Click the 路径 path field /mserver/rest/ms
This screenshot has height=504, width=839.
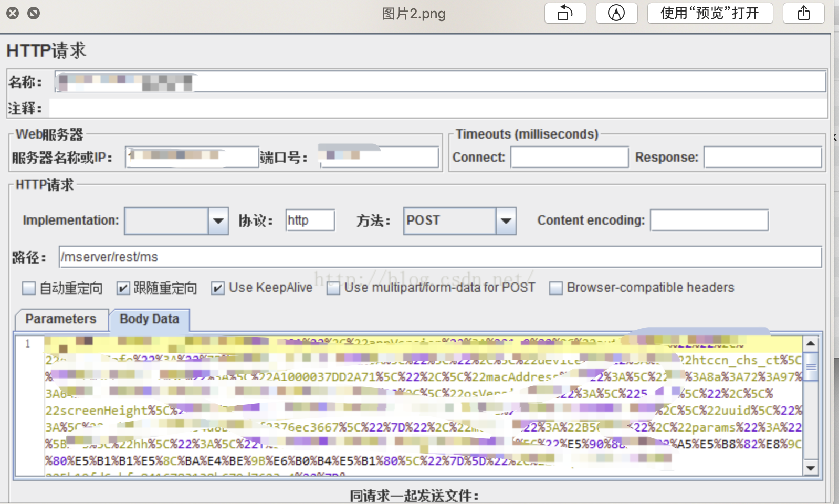click(x=440, y=257)
